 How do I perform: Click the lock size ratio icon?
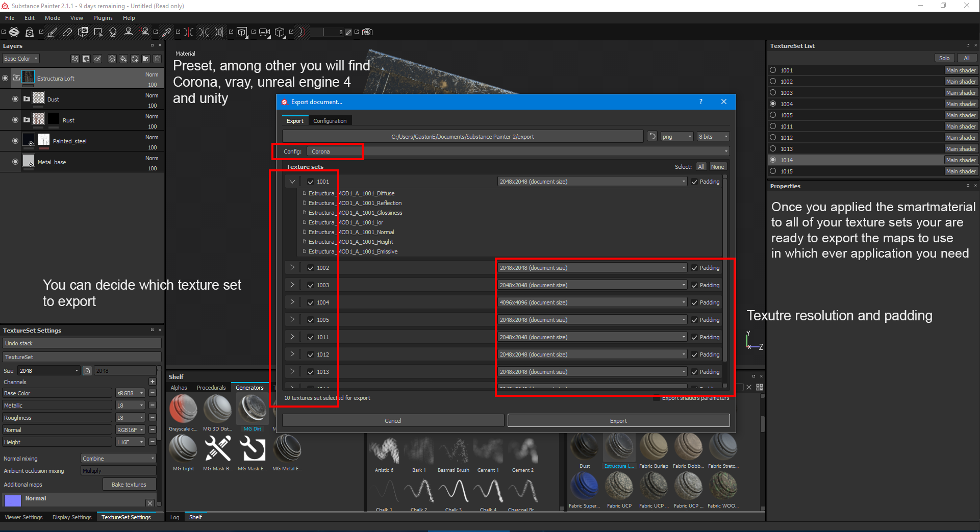click(x=87, y=371)
